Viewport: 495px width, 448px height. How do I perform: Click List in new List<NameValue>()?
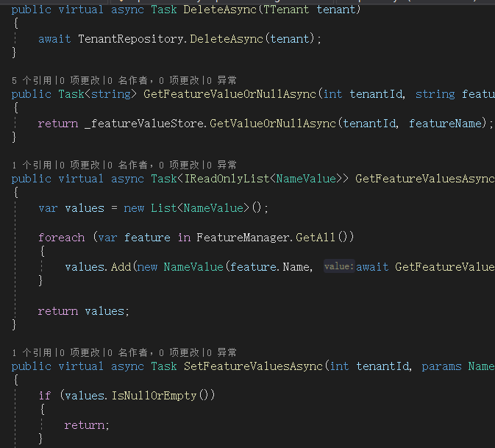click(x=163, y=208)
